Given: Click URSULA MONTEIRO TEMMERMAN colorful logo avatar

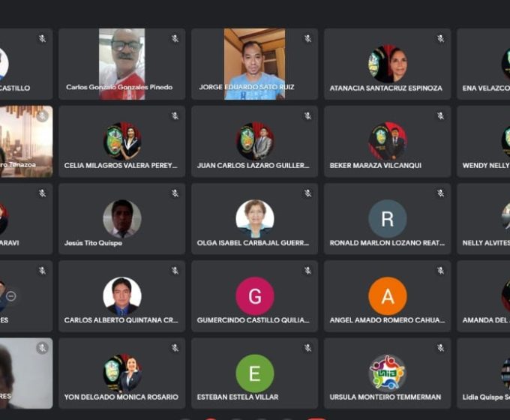Looking at the screenshot, I should coord(388,373).
